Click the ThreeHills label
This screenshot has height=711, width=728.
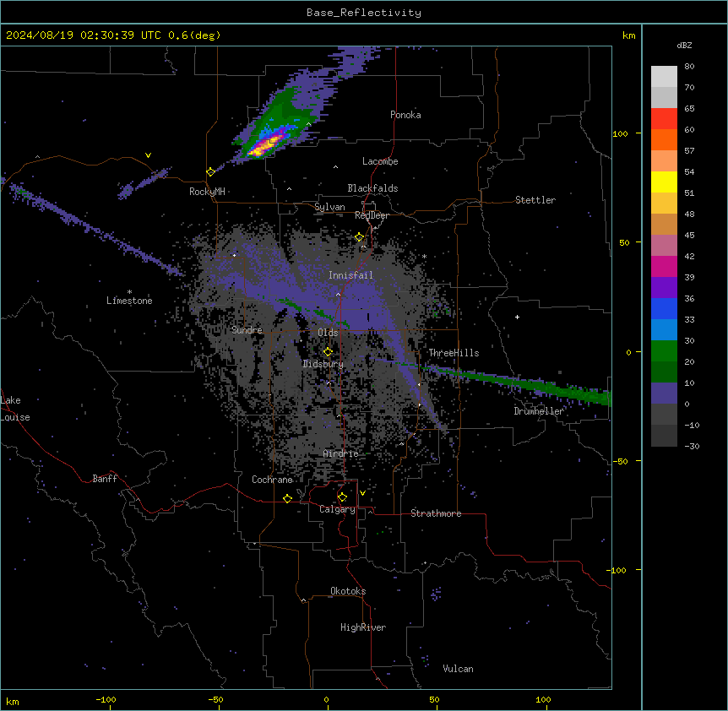click(x=454, y=353)
